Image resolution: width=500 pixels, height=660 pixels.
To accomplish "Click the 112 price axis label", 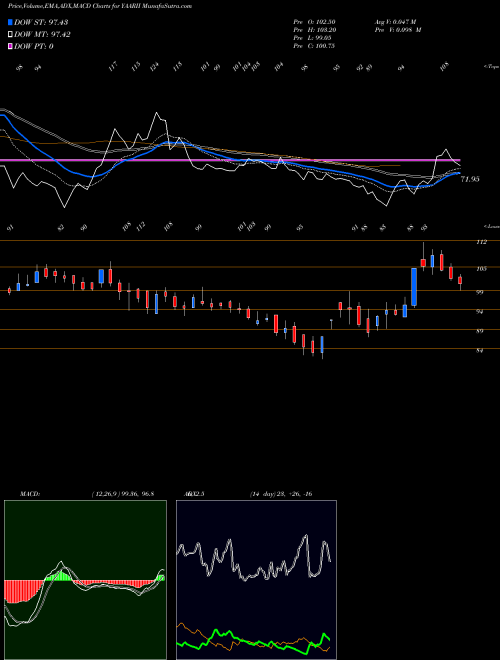I will (x=481, y=242).
